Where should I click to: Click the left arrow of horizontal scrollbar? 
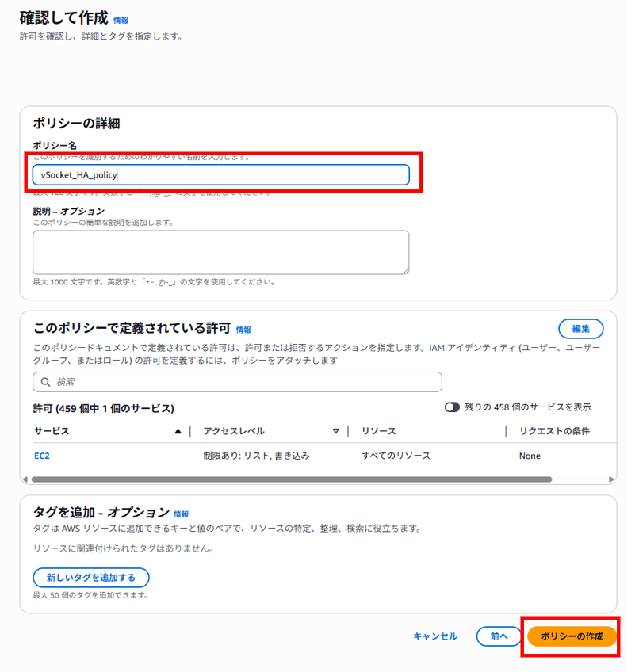(25, 479)
